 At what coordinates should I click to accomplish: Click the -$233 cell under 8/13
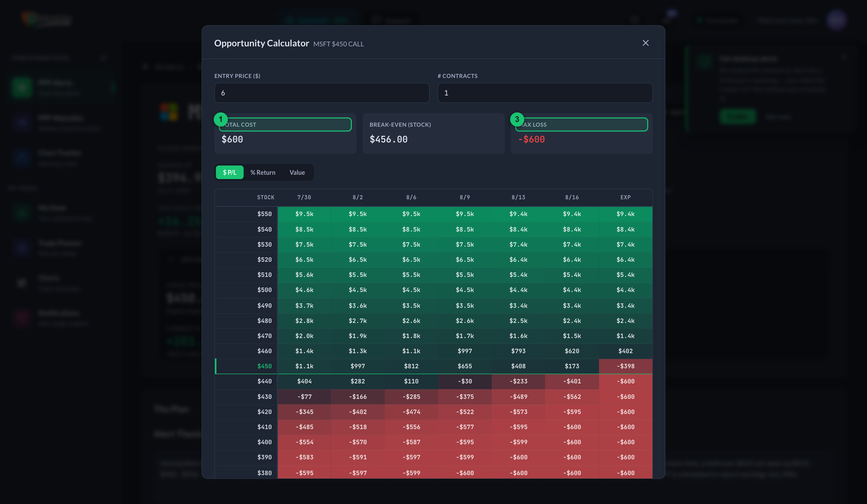coord(518,381)
